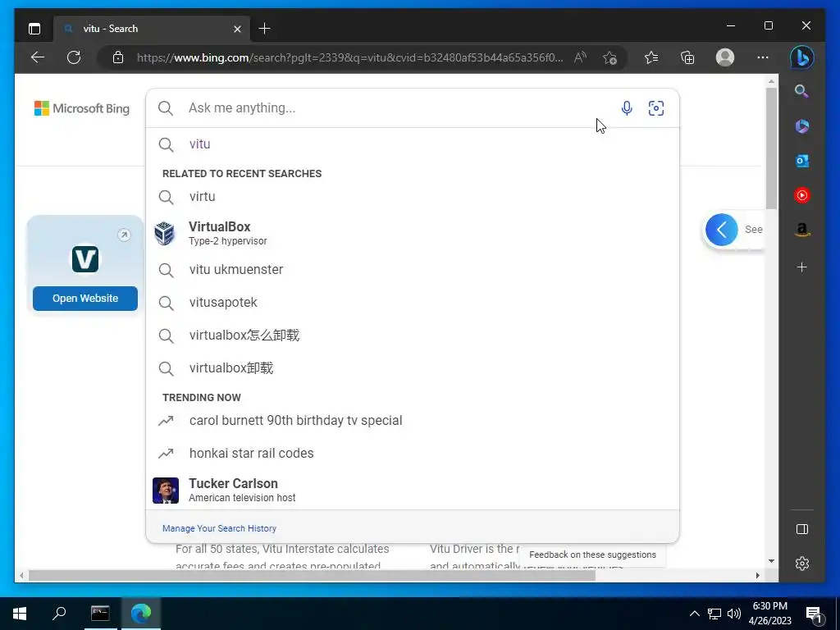
Task: Select the vitu - Search tab
Action: coord(152,29)
